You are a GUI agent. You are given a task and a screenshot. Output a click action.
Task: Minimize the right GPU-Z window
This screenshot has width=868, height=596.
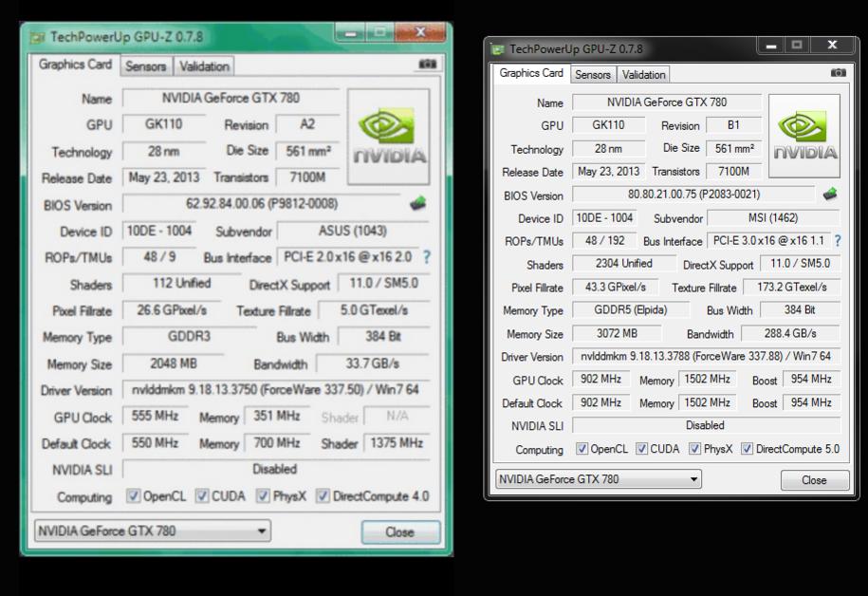coord(771,46)
